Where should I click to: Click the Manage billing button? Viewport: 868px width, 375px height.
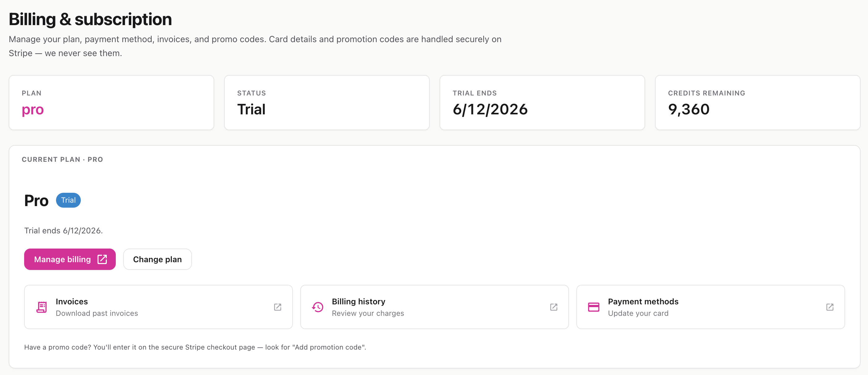click(70, 259)
